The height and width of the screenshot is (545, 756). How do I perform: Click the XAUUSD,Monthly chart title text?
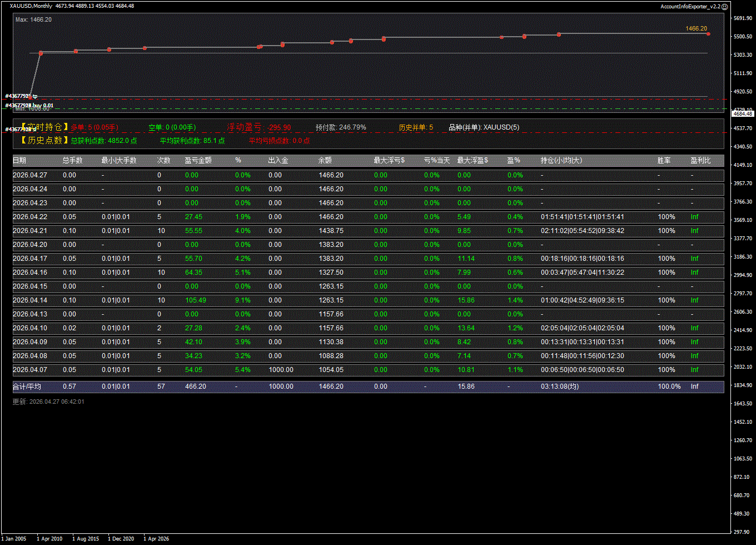coord(31,6)
